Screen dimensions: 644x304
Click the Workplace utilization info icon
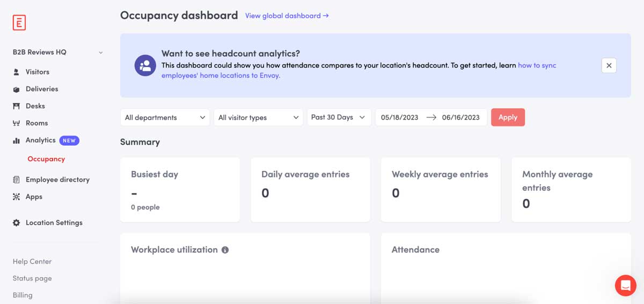tap(225, 250)
